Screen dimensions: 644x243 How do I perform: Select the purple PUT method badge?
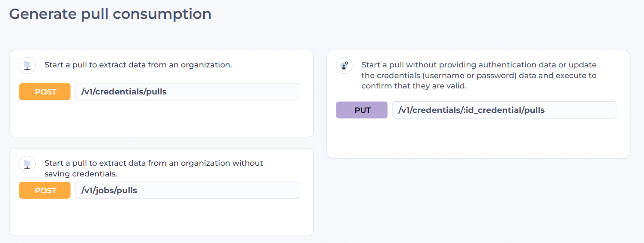(x=362, y=110)
